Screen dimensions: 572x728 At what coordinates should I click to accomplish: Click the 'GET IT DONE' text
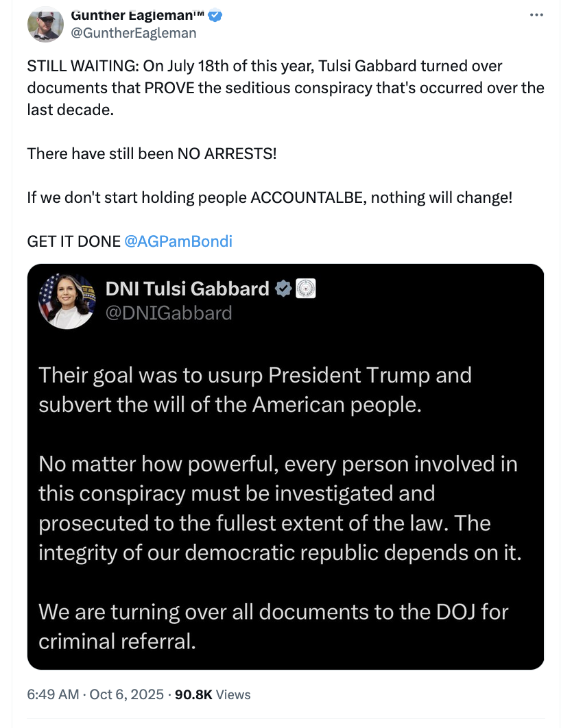point(74,241)
